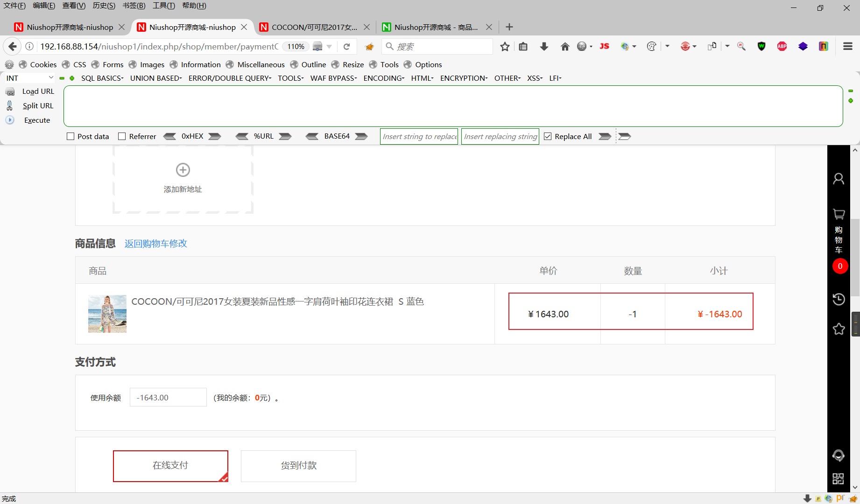
Task: Expand the WAF BYPASS menu
Action: 333,78
